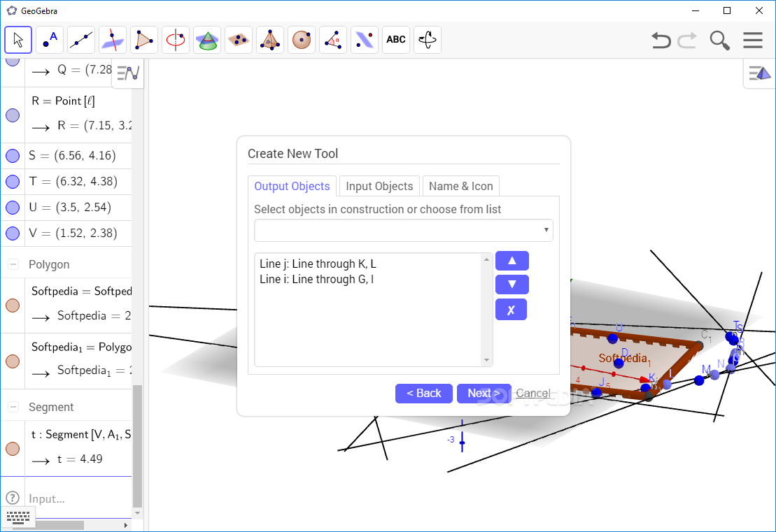776x532 pixels.
Task: Toggle visibility of point V
Action: 13,233
